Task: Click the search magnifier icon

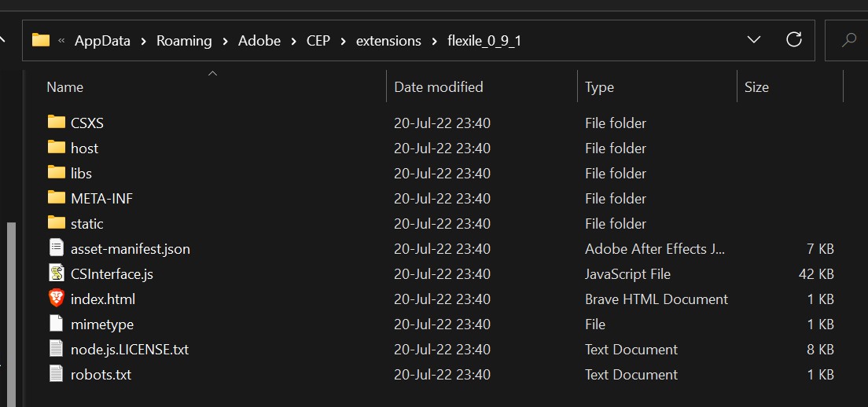Action: tap(848, 40)
